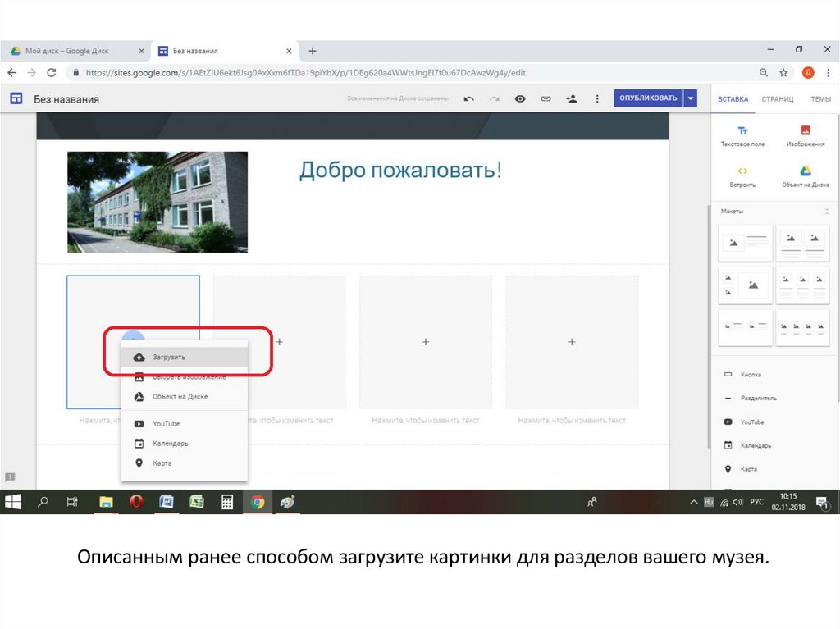
Task: Select YouTube in the popup menu
Action: coord(166,424)
